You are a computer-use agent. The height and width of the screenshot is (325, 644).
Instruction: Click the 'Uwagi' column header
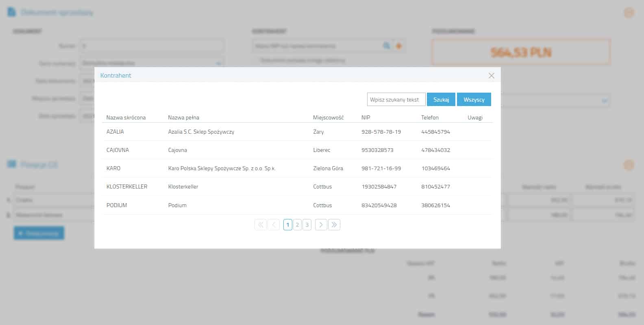pos(475,117)
